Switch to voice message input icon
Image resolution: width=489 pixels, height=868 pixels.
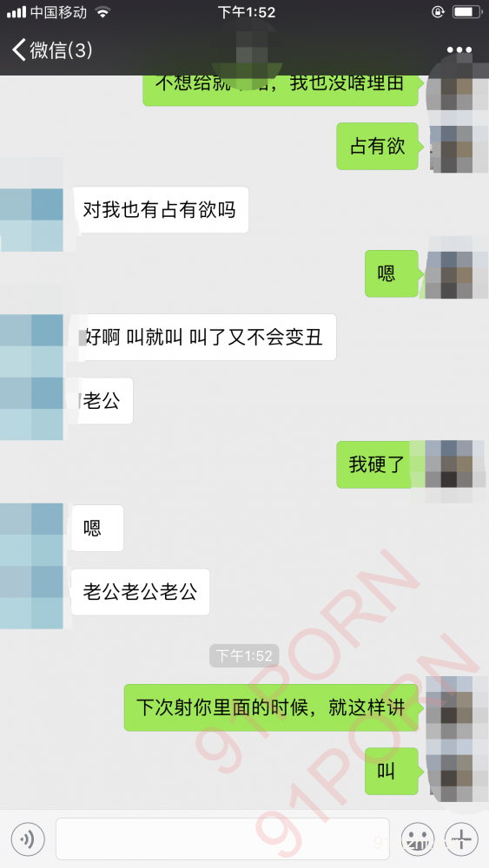coord(27,839)
